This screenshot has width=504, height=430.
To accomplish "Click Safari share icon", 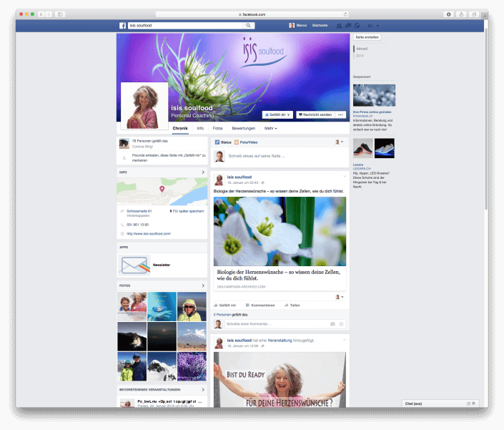I will point(461,14).
